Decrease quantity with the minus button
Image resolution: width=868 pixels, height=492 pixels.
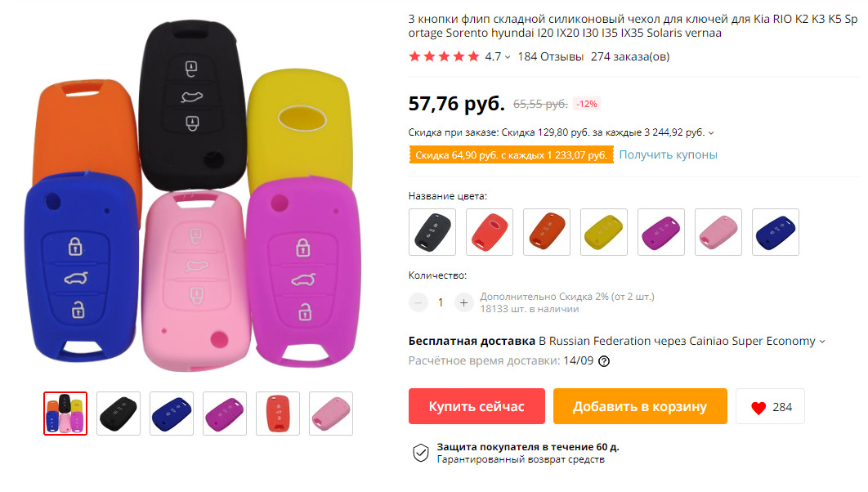pos(418,302)
